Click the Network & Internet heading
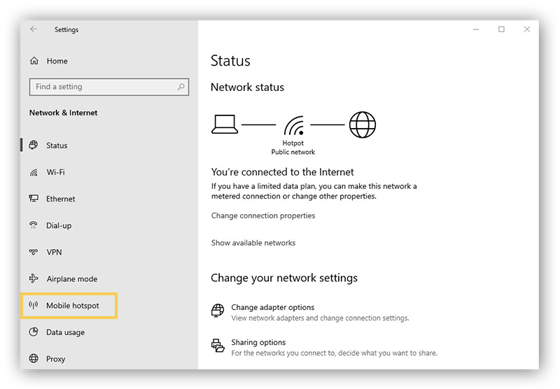 pyautogui.click(x=63, y=113)
